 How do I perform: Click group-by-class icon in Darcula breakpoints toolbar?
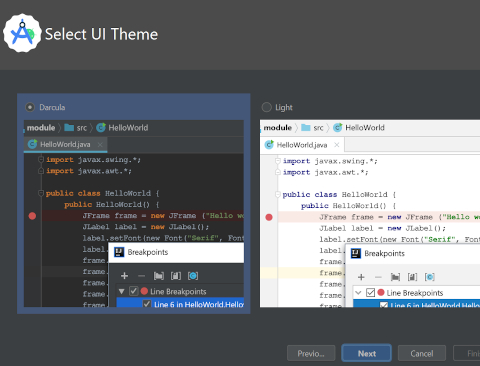click(193, 276)
